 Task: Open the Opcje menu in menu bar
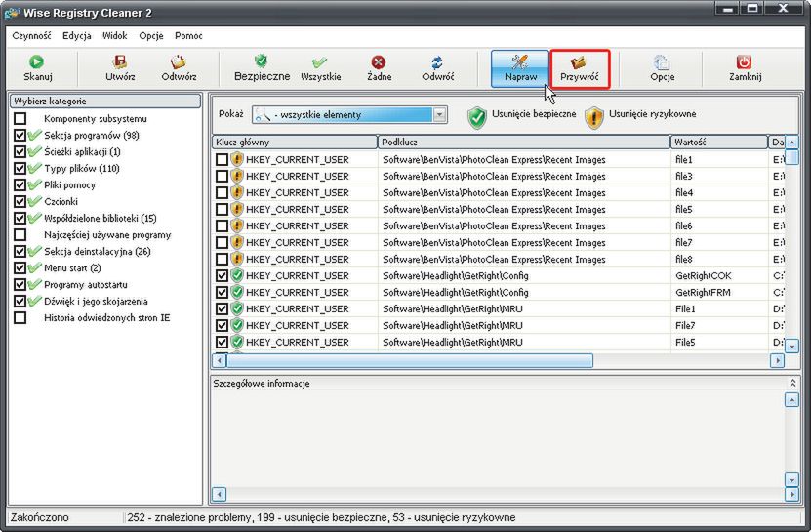point(151,36)
